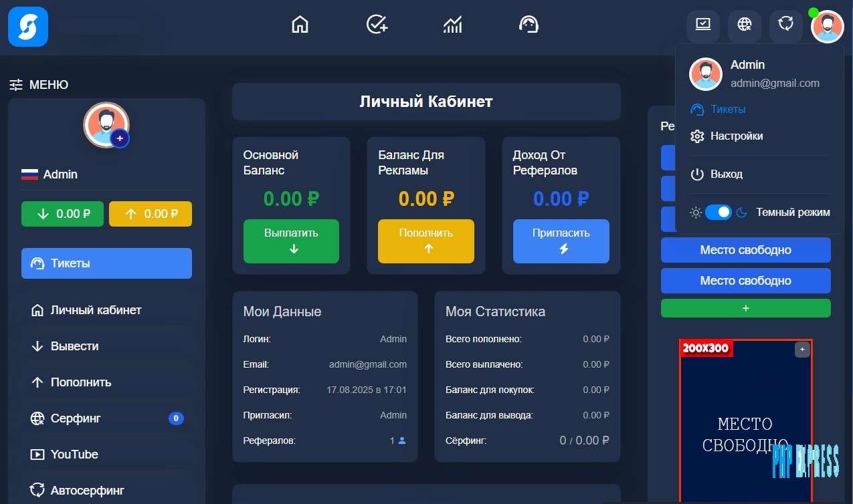
Task: Click the user avatar in top right corner
Action: 828,27
